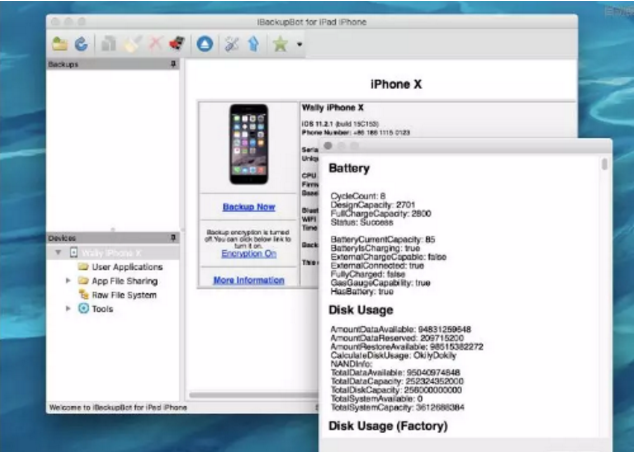The height and width of the screenshot is (452, 634).
Task: Click the TotalSystemAvailable: 0 line
Action: coord(377,399)
